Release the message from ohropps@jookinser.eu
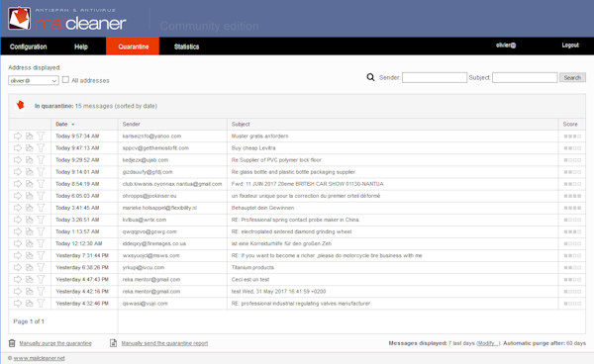594x364 pixels. [18, 196]
